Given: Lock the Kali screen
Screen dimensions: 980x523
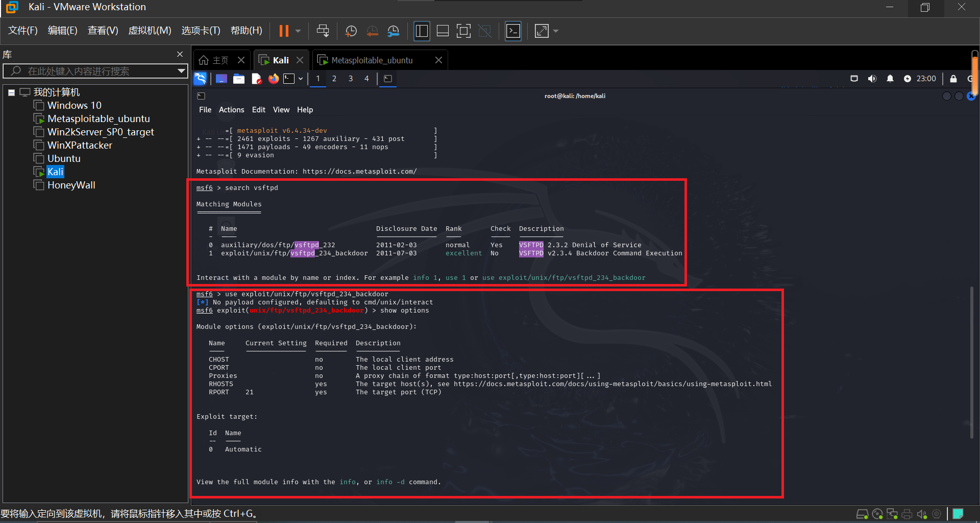Looking at the screenshot, I should (x=953, y=79).
